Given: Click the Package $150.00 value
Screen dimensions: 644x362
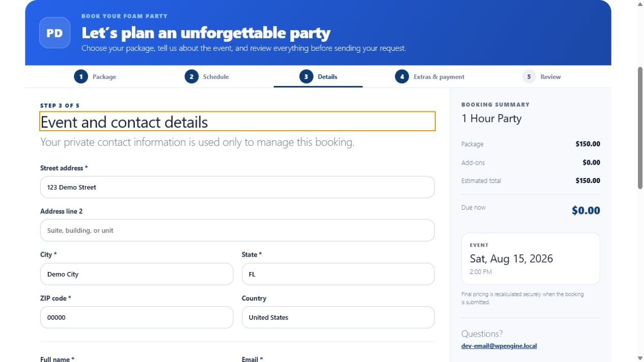Looking at the screenshot, I should pyautogui.click(x=588, y=144).
